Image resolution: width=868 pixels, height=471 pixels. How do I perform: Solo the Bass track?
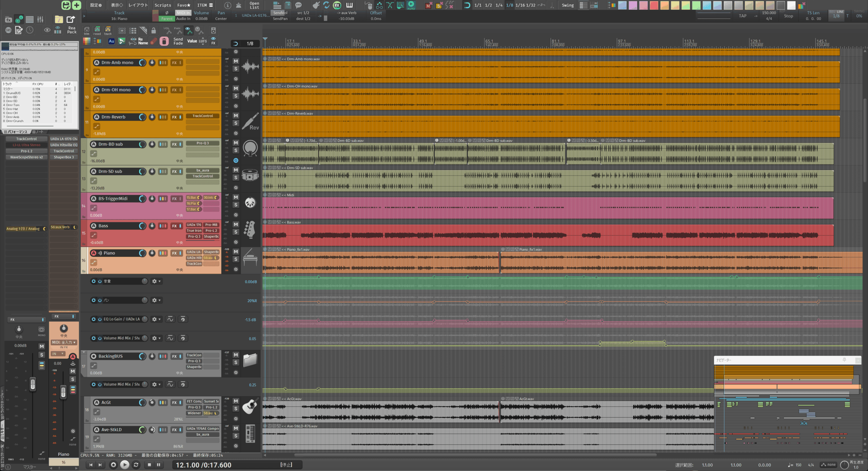coord(236,232)
